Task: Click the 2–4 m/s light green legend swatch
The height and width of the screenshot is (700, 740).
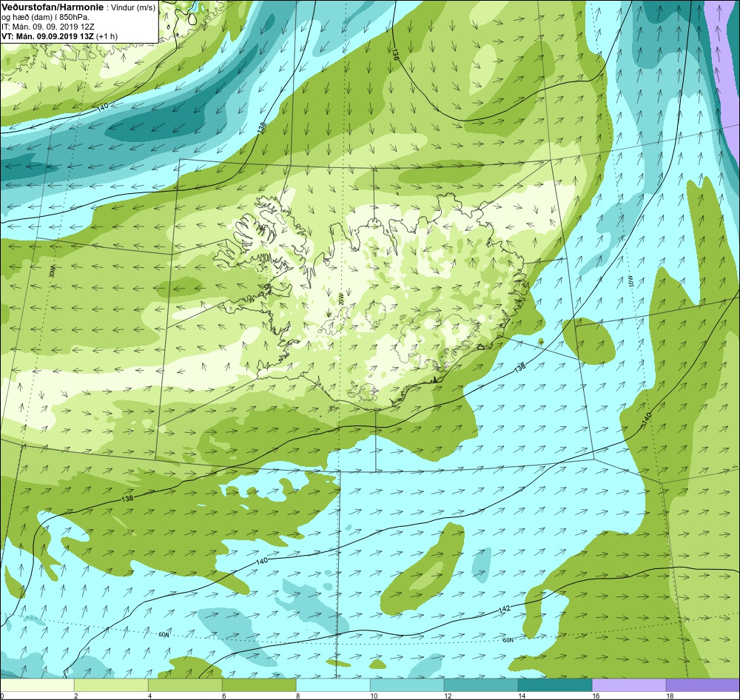Action: (x=111, y=684)
